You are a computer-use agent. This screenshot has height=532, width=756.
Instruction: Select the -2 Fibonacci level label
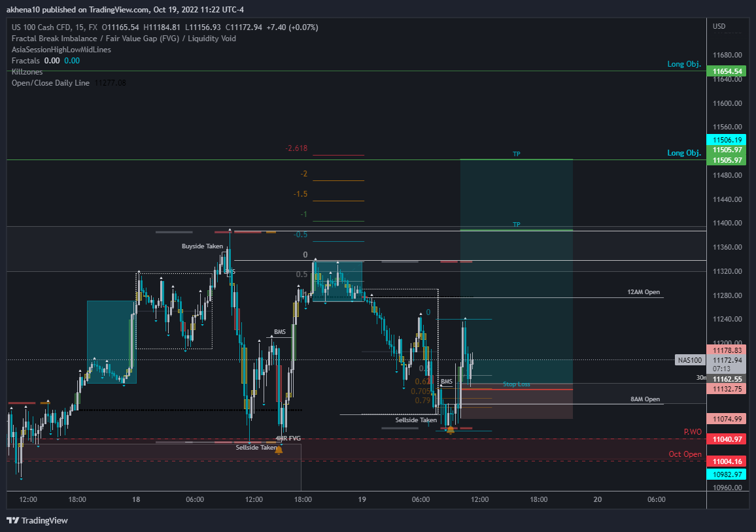click(303, 173)
